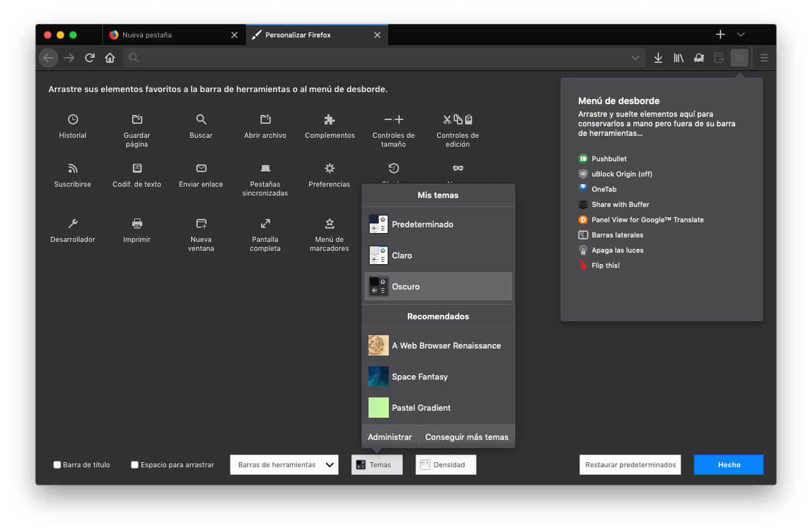The height and width of the screenshot is (532, 812).
Task: Click the Olvidar history-arrow icon
Action: [394, 168]
